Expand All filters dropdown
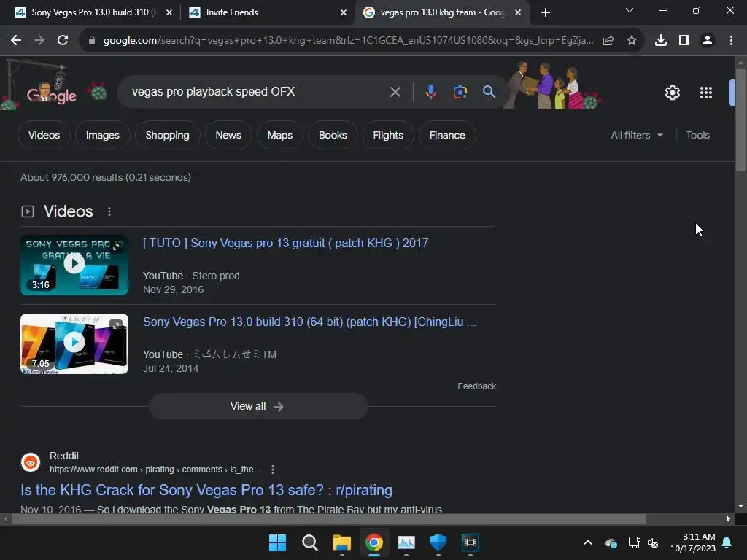 (637, 135)
